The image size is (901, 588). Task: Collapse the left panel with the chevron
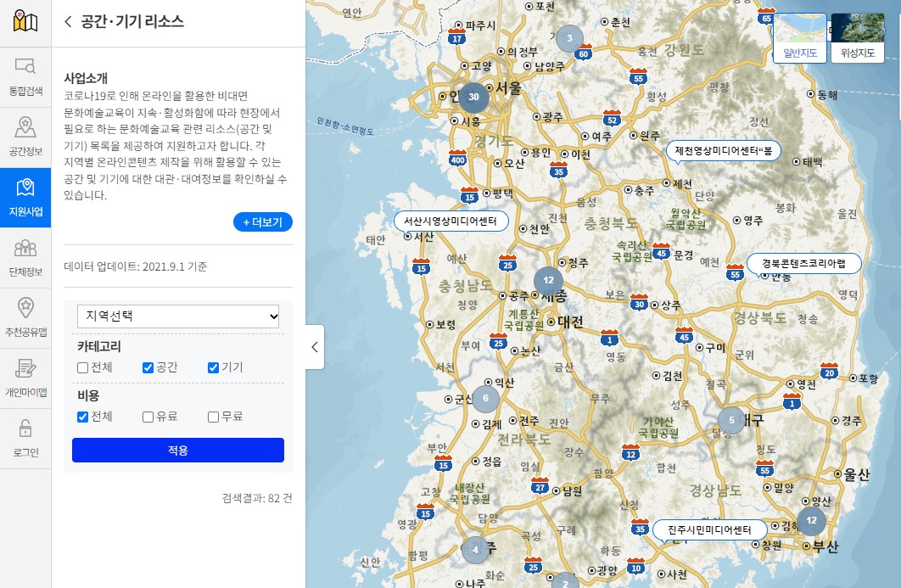(313, 347)
